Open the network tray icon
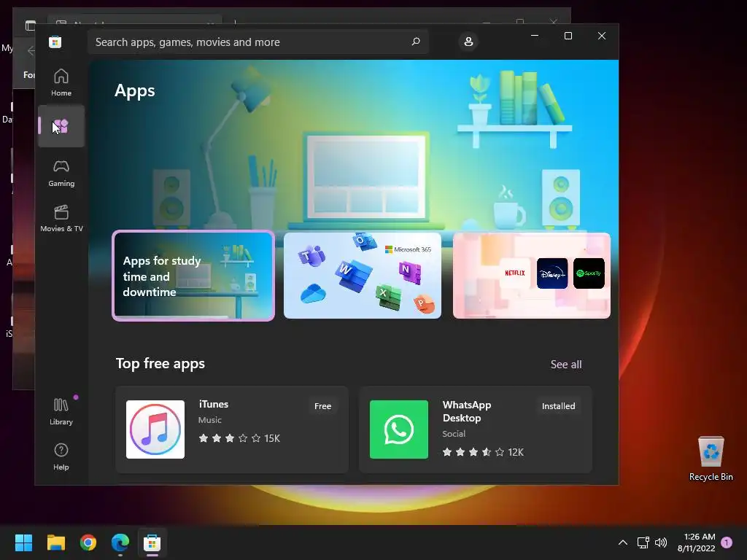Viewport: 747px width, 560px height. tap(643, 542)
